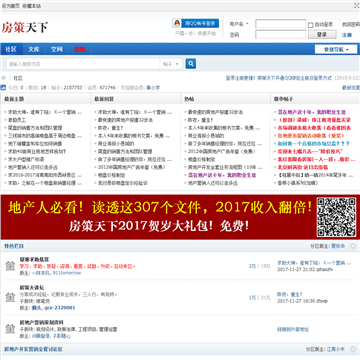The height and width of the screenshot is (360, 360).
Task: Click the statistics chart icon beside 今日
Action: 3,88
